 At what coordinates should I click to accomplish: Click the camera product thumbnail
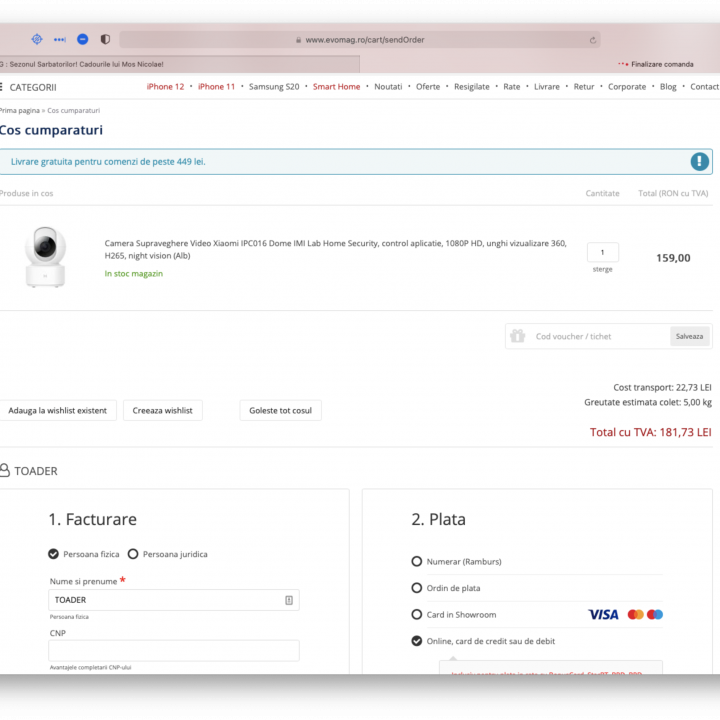click(x=45, y=257)
